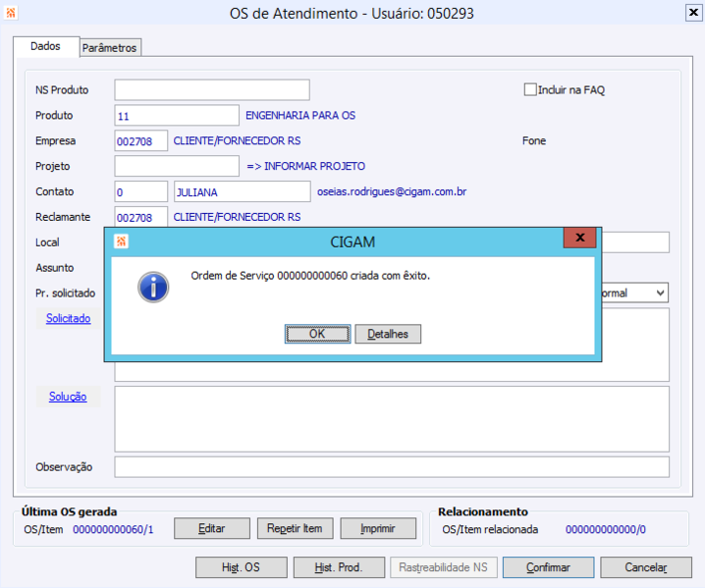Open Detalhes in the CIGAM dialog
The width and height of the screenshot is (705, 588).
pos(388,334)
